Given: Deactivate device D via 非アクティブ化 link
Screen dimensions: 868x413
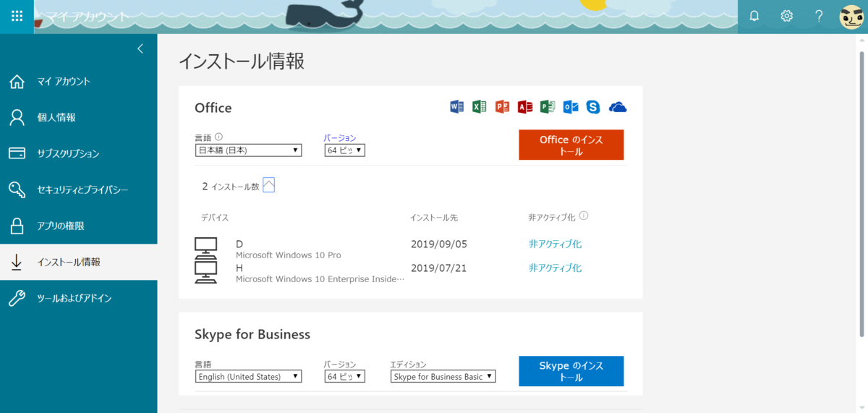Looking at the screenshot, I should point(555,244).
